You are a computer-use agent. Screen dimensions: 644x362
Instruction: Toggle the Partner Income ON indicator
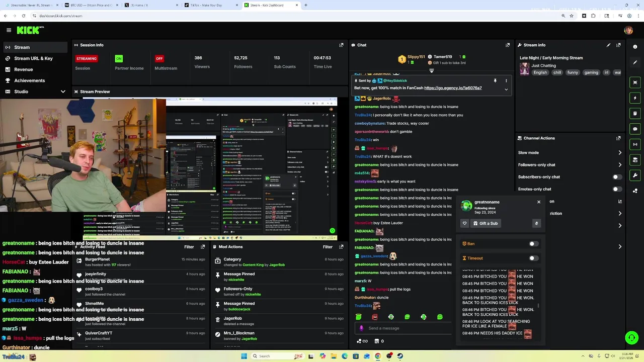coord(119,59)
